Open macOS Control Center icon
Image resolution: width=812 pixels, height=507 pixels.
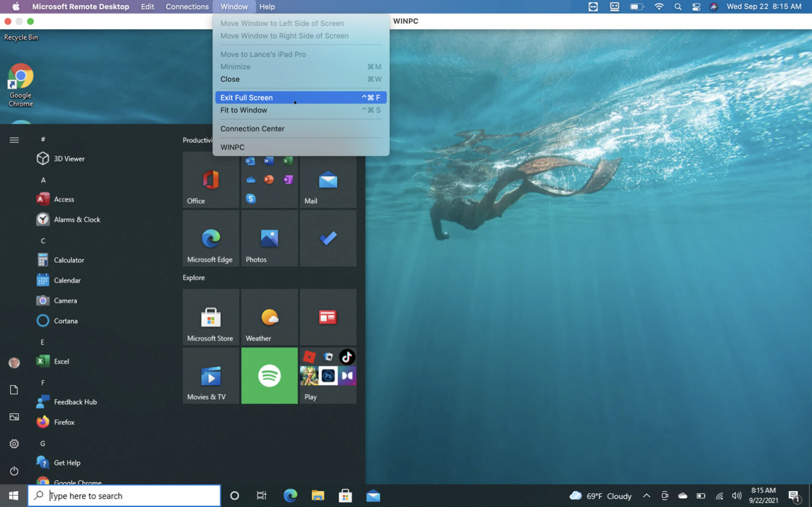tap(696, 7)
